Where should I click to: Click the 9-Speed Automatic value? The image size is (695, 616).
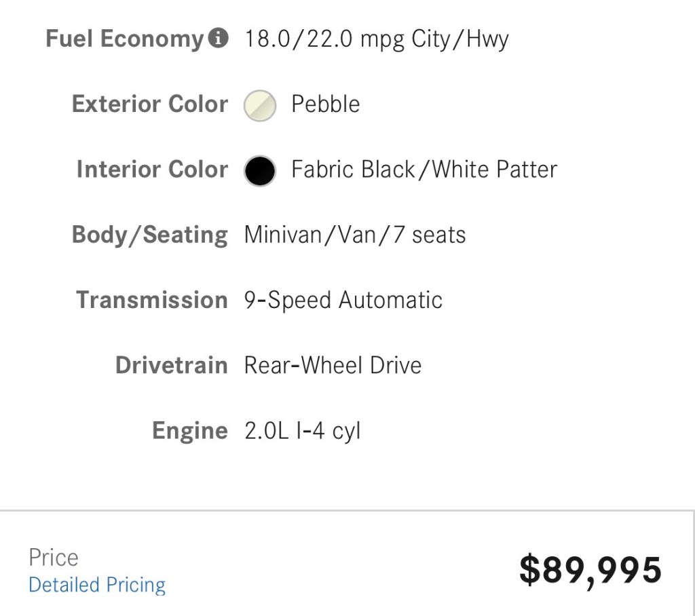click(x=343, y=300)
